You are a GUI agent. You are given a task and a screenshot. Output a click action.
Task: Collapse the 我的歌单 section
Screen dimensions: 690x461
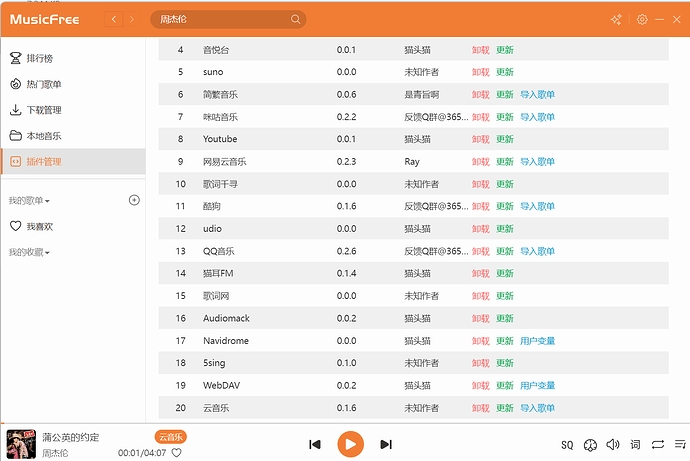pyautogui.click(x=29, y=201)
